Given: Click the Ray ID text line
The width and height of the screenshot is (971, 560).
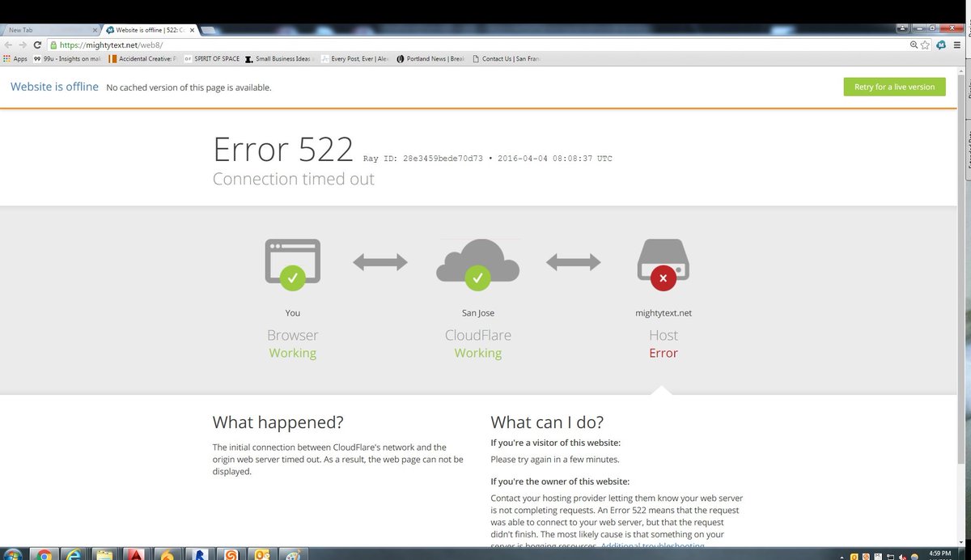Looking at the screenshot, I should coord(488,159).
